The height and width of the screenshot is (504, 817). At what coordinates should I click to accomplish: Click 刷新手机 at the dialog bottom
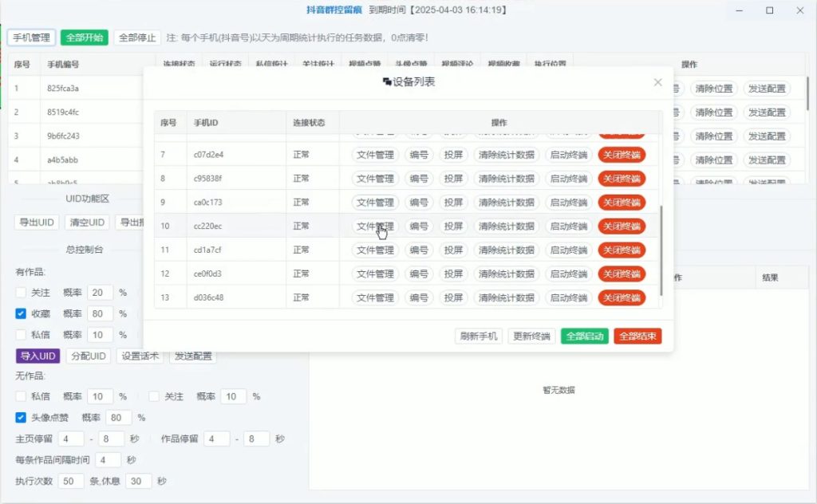pos(480,337)
